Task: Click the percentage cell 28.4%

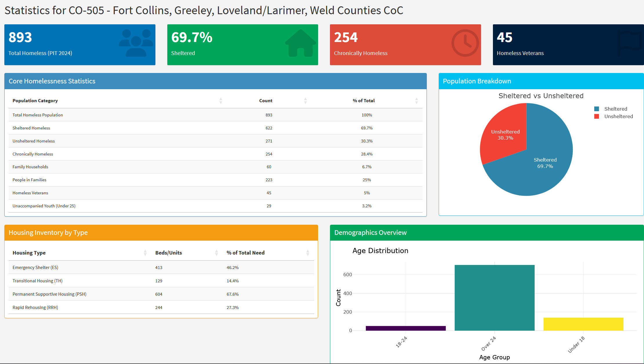Action: coord(367,154)
